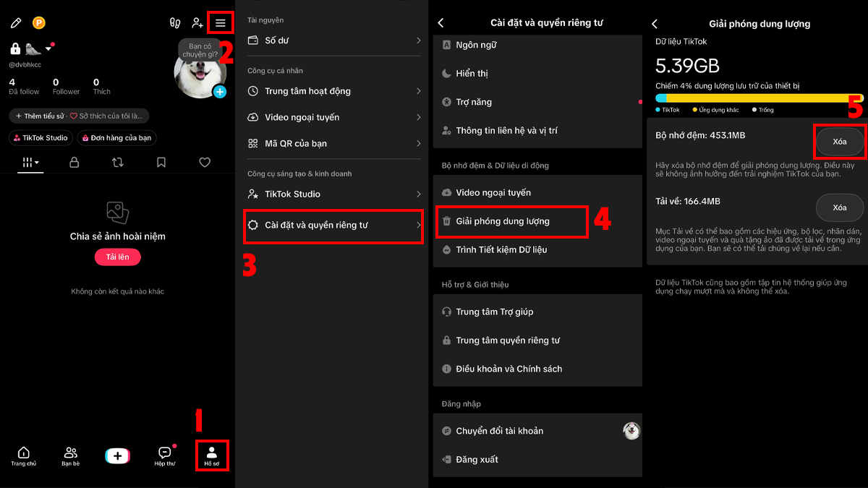Click the 4 Đã follow count
This screenshot has height=488, width=868.
24,87
